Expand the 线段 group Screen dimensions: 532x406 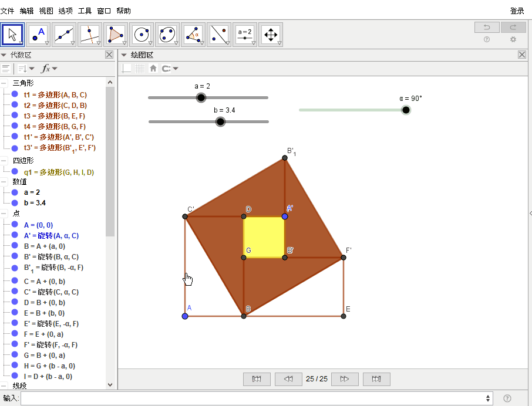point(4,385)
